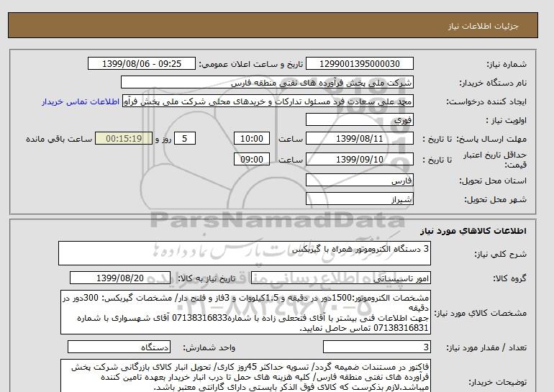
Task: Click the label مشخصات کالای مورد نیاز
Action: [480, 313]
